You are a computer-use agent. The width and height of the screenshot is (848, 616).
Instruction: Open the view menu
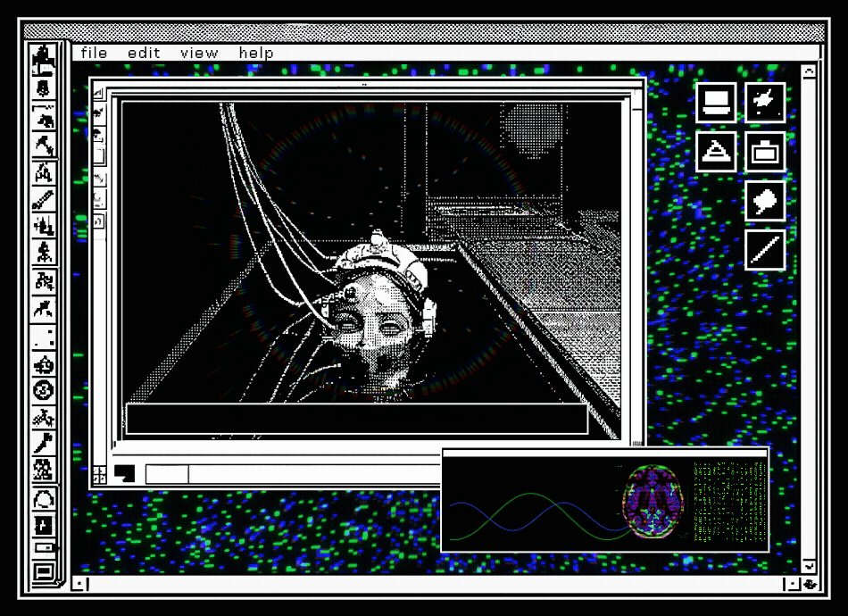click(199, 53)
